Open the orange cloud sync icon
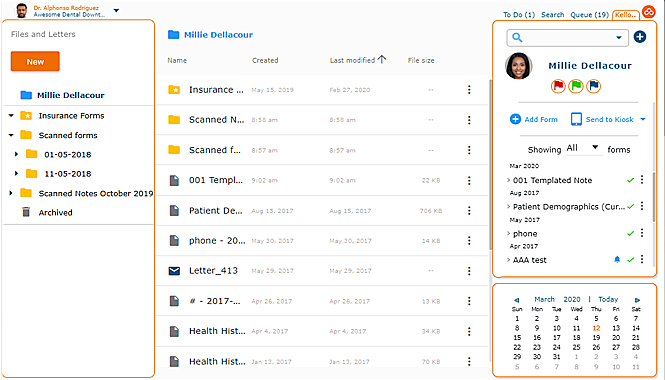This screenshot has height=380, width=665. 648,12
